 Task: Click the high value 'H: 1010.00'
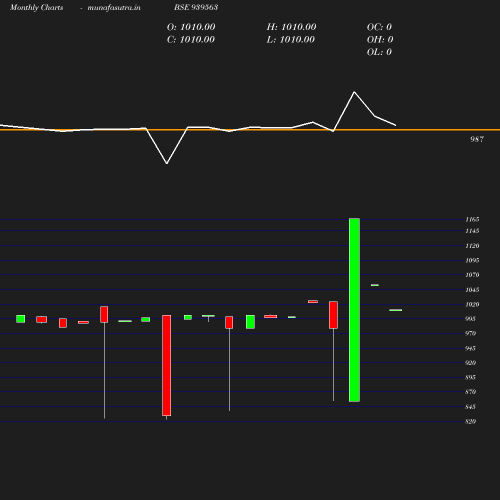tap(291, 27)
